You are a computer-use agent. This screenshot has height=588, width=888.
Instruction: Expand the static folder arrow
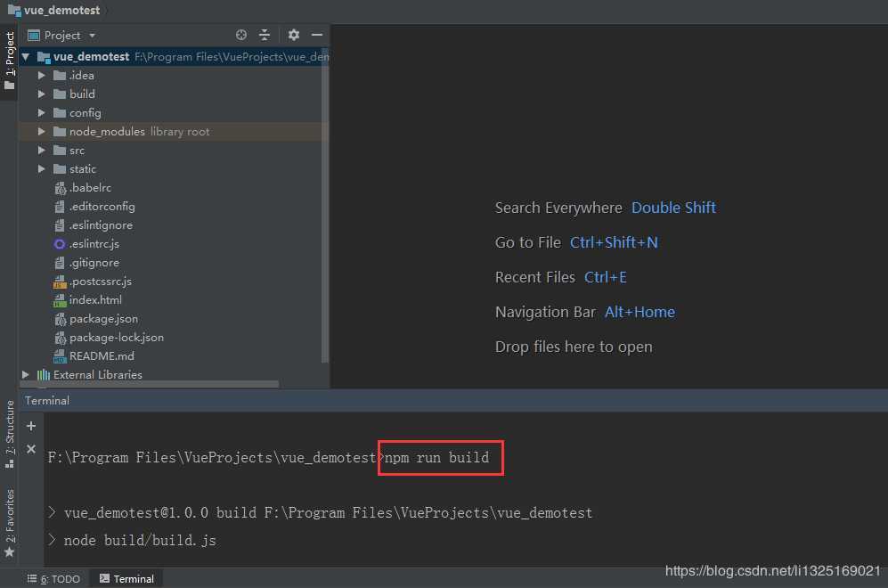tap(41, 168)
